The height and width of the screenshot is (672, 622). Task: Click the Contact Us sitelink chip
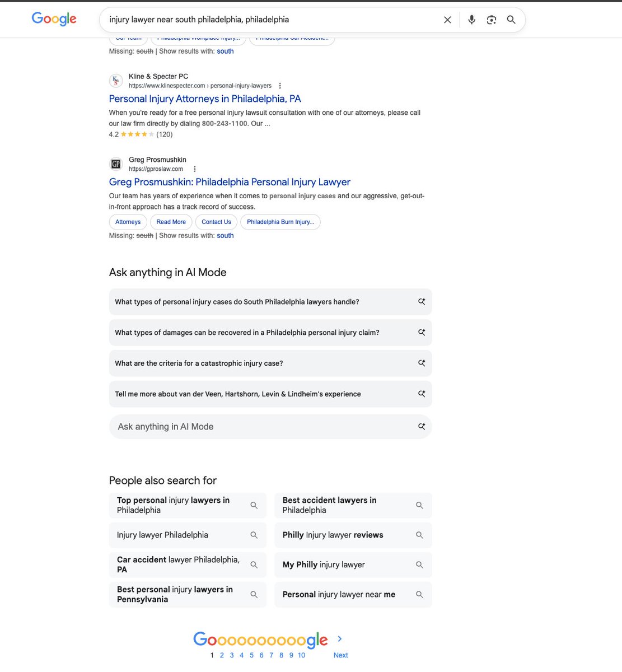216,222
